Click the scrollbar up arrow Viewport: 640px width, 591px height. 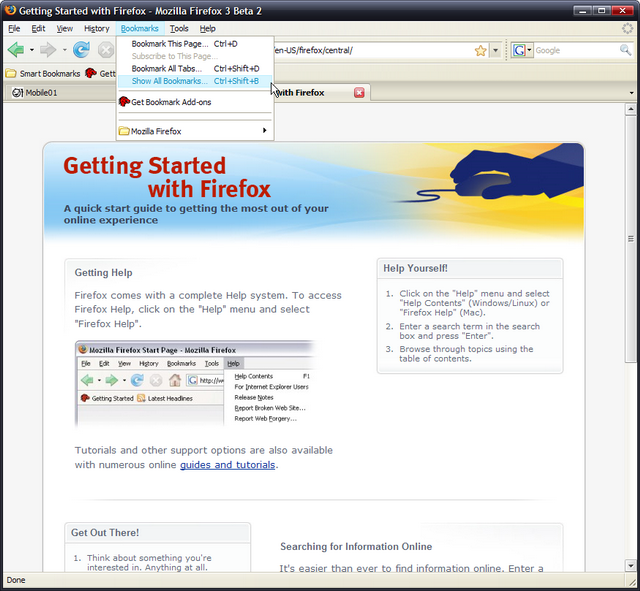(631, 109)
